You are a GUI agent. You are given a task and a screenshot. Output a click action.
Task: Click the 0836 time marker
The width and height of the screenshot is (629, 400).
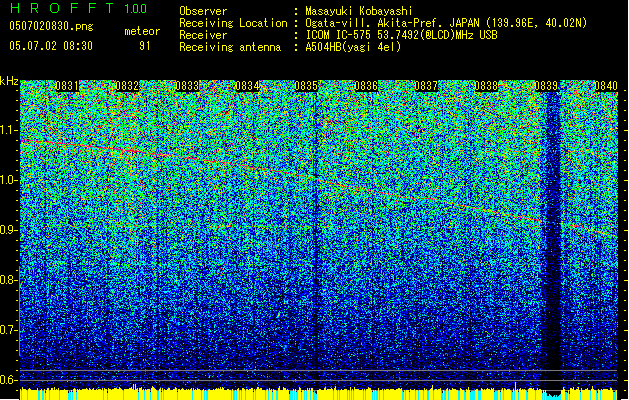366,86
